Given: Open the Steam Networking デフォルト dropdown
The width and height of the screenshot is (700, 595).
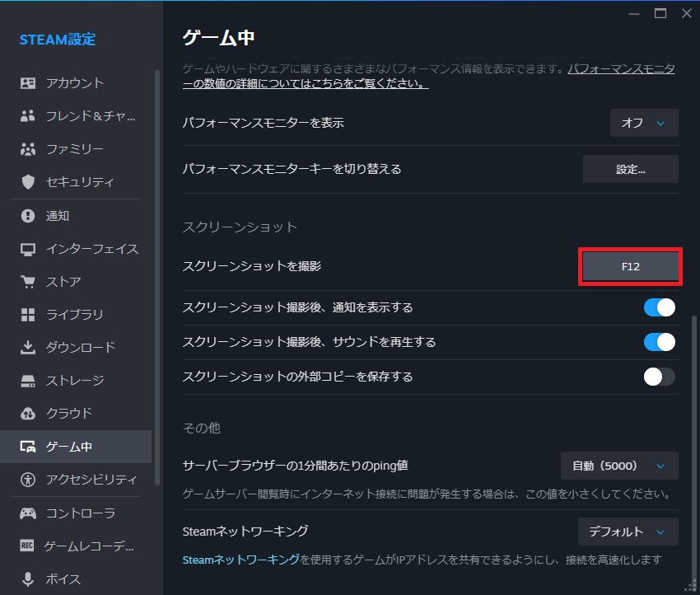Looking at the screenshot, I should (x=628, y=532).
